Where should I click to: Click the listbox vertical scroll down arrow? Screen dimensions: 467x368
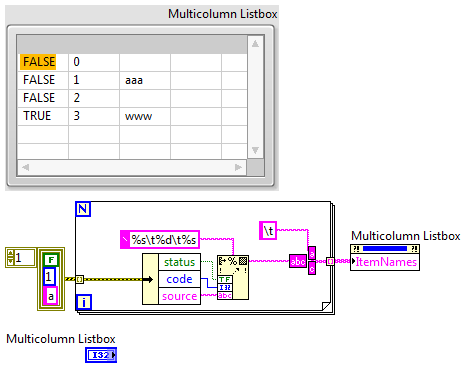point(255,150)
